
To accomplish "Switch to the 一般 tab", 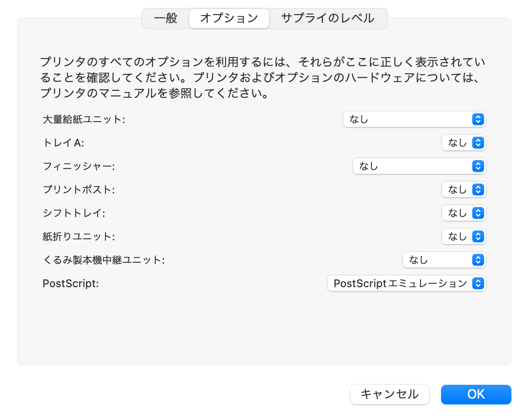I will point(166,19).
